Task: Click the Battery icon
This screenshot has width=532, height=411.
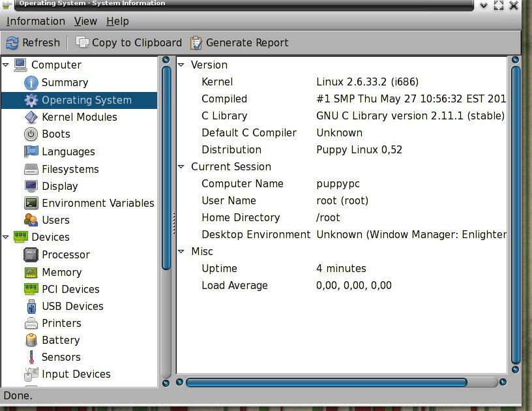Action: [31, 340]
